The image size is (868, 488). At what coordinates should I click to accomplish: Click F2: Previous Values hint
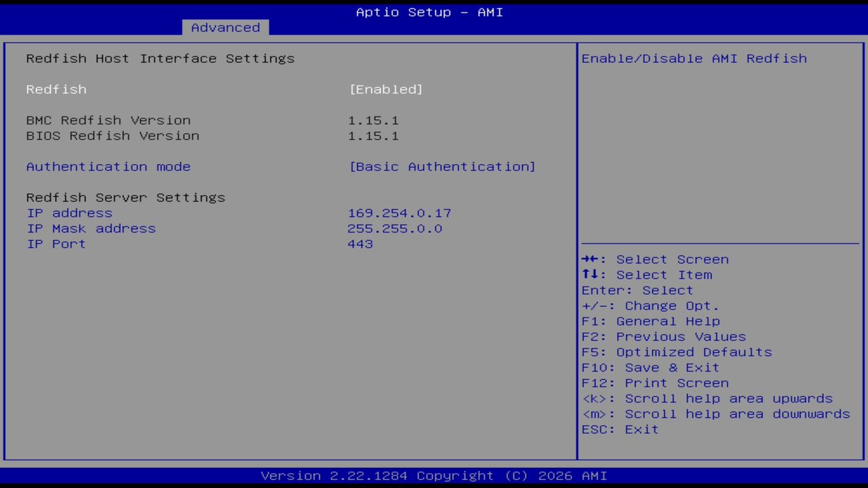[x=664, y=337]
